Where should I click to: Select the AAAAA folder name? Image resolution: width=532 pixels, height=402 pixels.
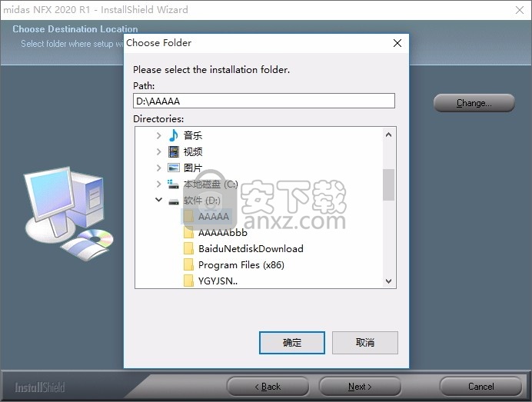(x=214, y=216)
